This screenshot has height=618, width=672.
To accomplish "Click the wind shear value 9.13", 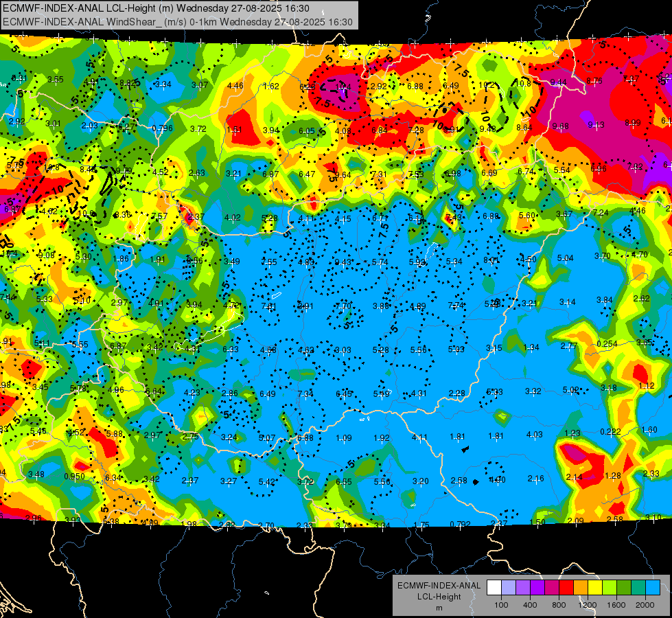I will [596, 124].
